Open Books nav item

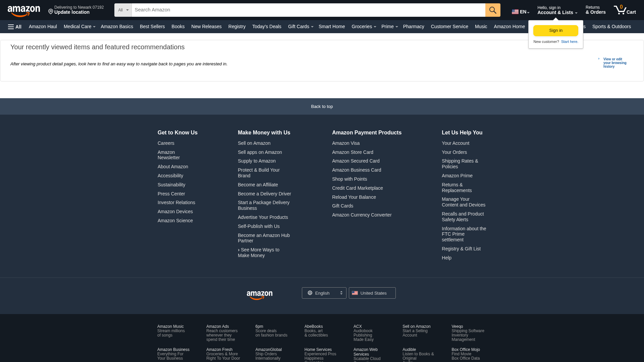[x=178, y=26]
